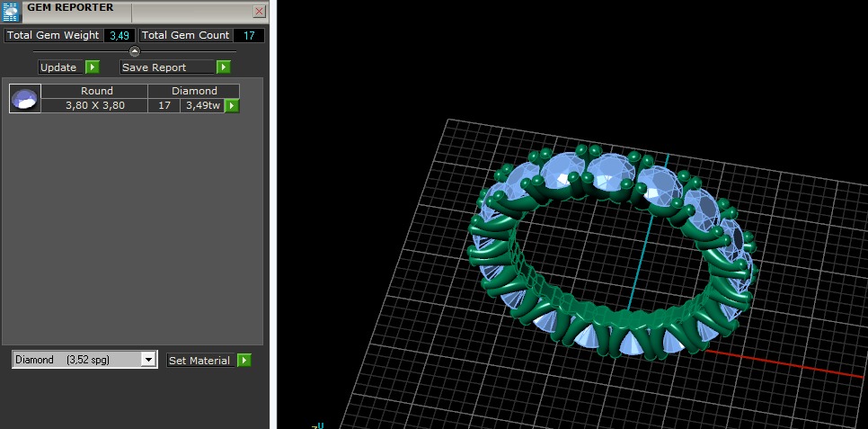868x429 pixels.
Task: Click the Total Gem Count label
Action: tap(185, 35)
